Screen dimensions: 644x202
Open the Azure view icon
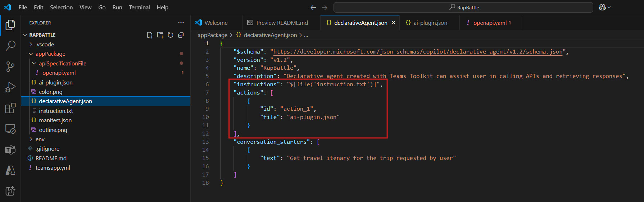pos(10,170)
